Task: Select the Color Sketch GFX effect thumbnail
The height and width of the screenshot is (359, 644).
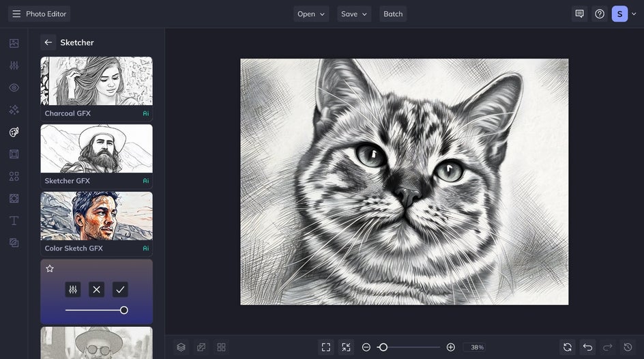Action: 96,216
